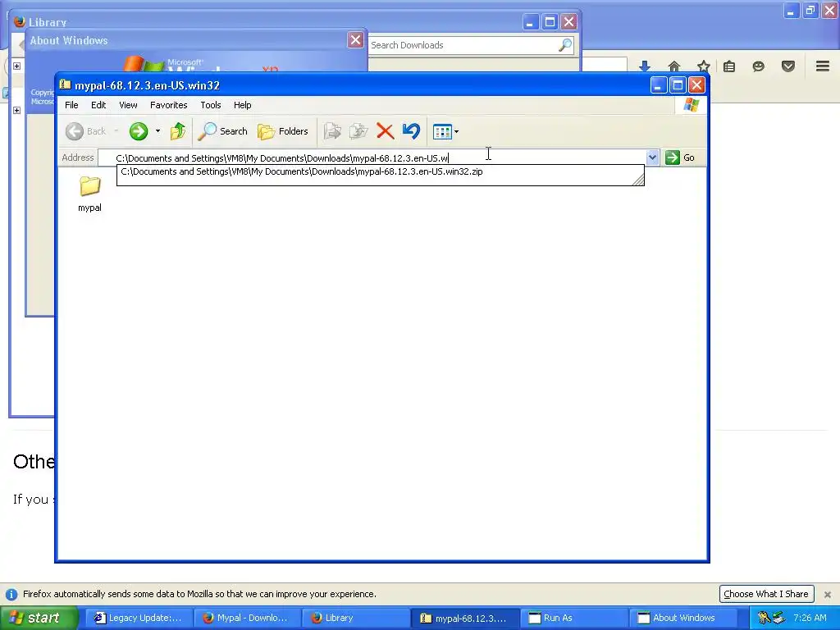Open the Help menu

pos(242,105)
